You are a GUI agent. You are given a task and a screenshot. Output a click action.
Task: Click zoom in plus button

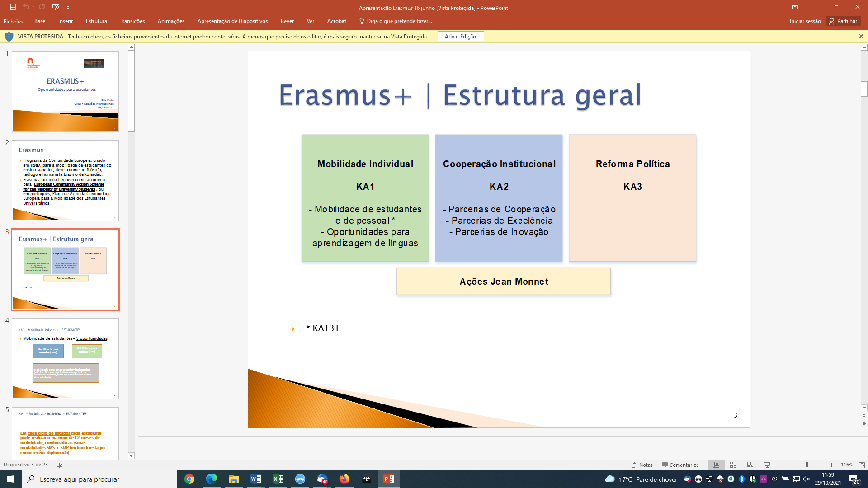click(x=832, y=465)
